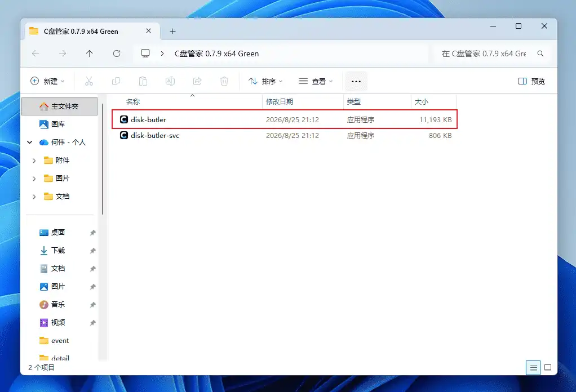Sort by the 修改日期 column header
576x392 pixels.
[x=303, y=102]
